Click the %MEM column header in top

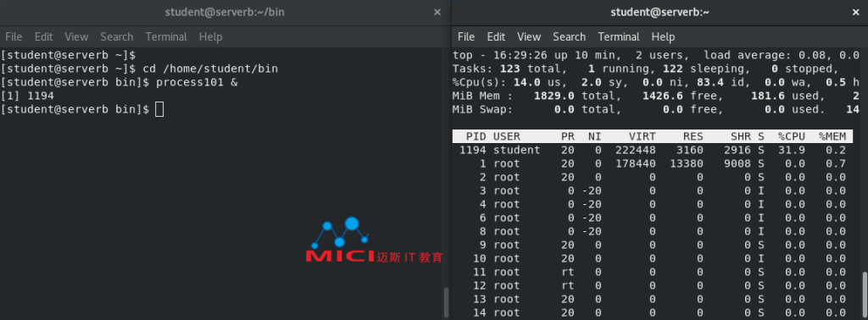click(832, 136)
